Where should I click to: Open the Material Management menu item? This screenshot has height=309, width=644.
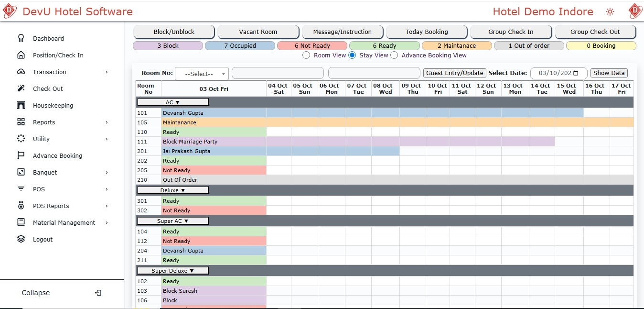(64, 222)
